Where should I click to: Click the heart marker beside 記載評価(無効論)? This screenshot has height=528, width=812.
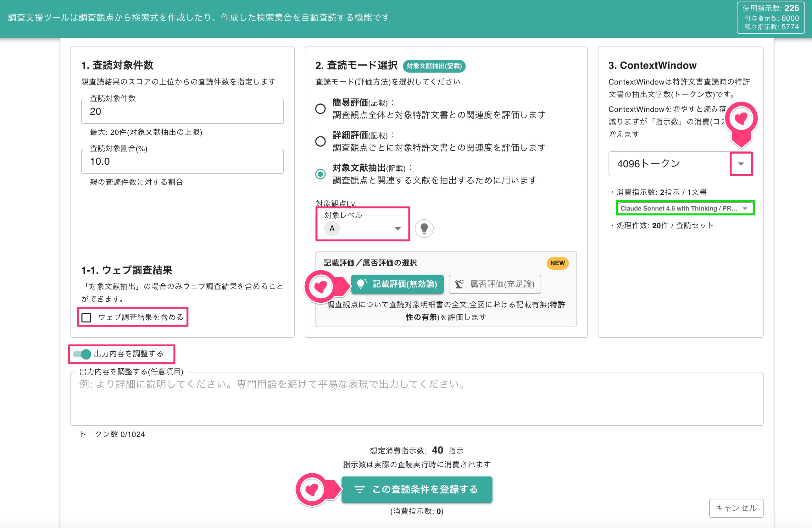(x=321, y=287)
